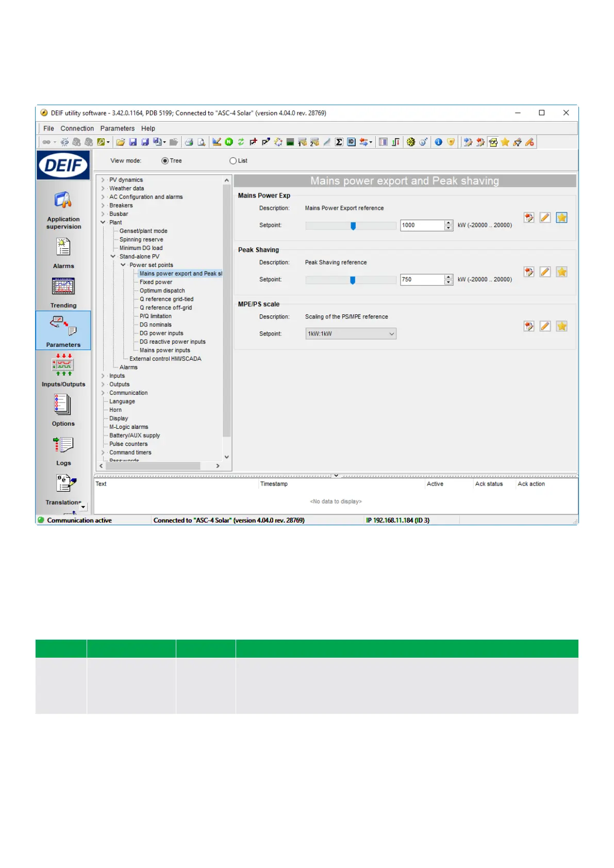
Task: Click the yellow star toolbar icon
Action: [505, 142]
